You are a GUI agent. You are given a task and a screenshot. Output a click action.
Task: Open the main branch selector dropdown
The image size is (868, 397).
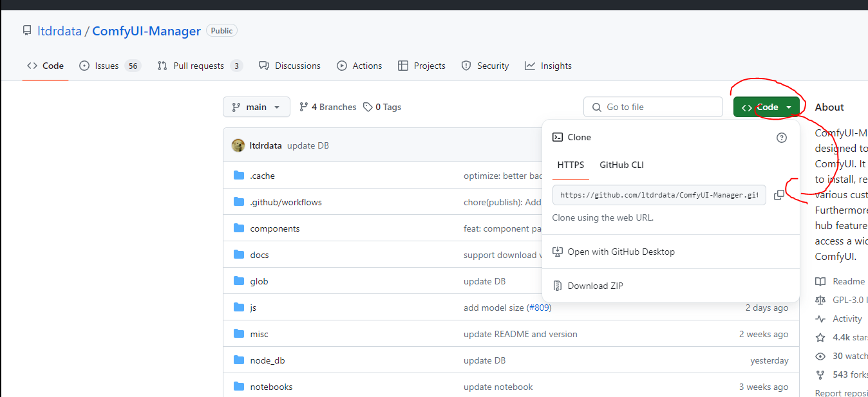tap(256, 107)
